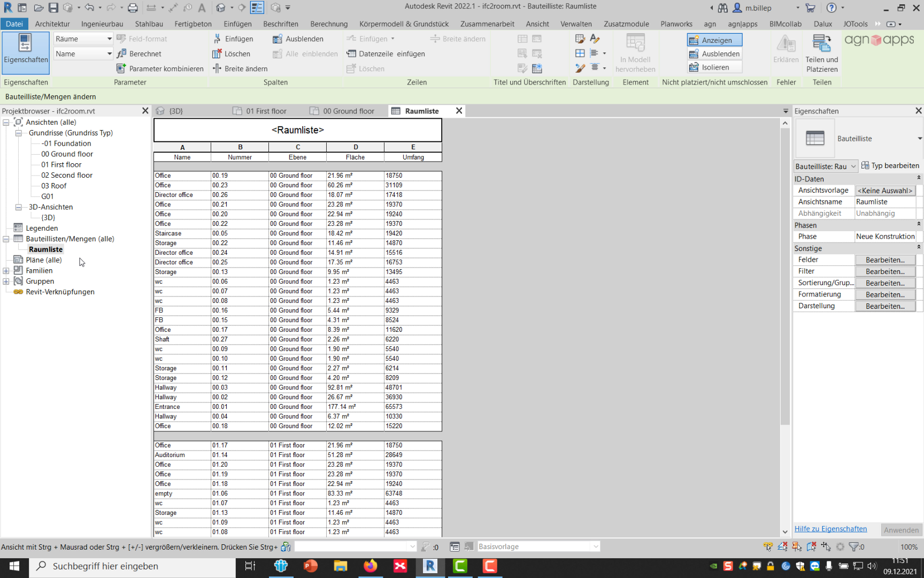Viewport: 924px width, 578px height.
Task: Undo the last action
Action: click(89, 8)
